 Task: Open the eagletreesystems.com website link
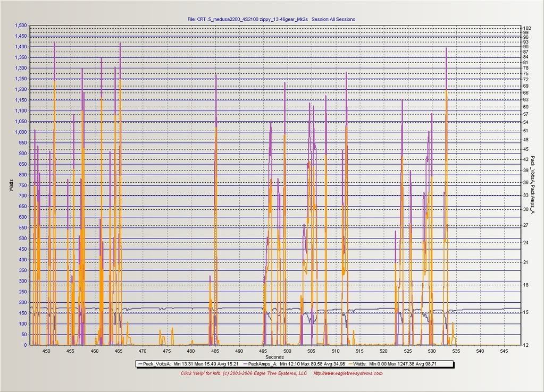click(x=348, y=373)
